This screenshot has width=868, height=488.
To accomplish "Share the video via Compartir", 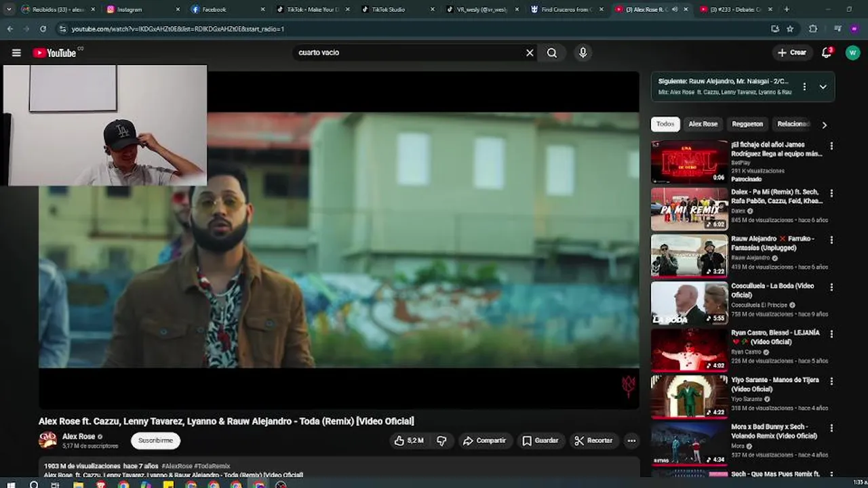I will click(x=484, y=441).
